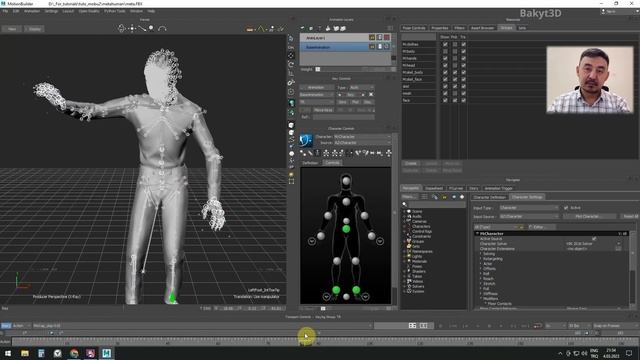Click the Flat button in Key Controls
This screenshot has height=360, width=640.
pyautogui.click(x=355, y=102)
